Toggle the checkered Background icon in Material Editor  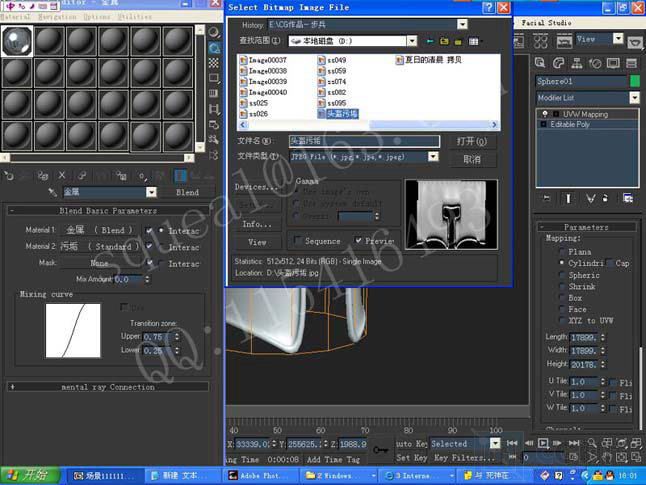pyautogui.click(x=214, y=63)
